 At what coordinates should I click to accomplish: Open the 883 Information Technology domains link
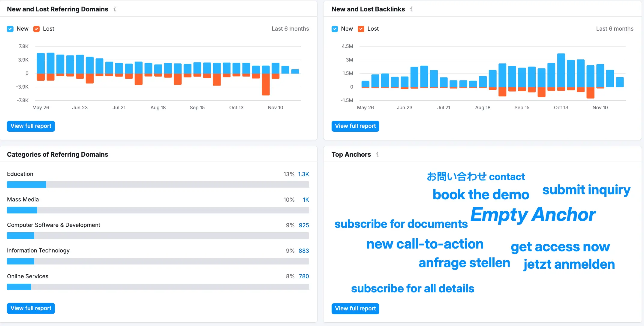pos(304,251)
